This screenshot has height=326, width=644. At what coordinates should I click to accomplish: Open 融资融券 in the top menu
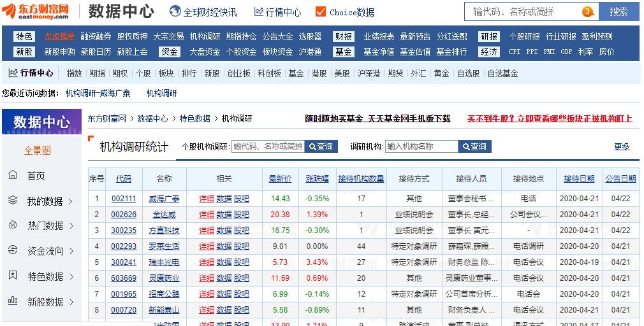click(x=96, y=36)
